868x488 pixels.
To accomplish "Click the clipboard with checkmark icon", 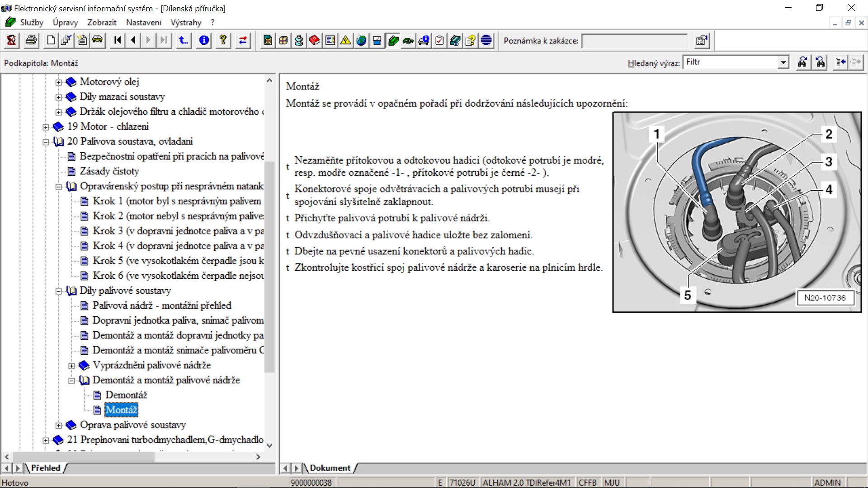I will click(x=439, y=41).
